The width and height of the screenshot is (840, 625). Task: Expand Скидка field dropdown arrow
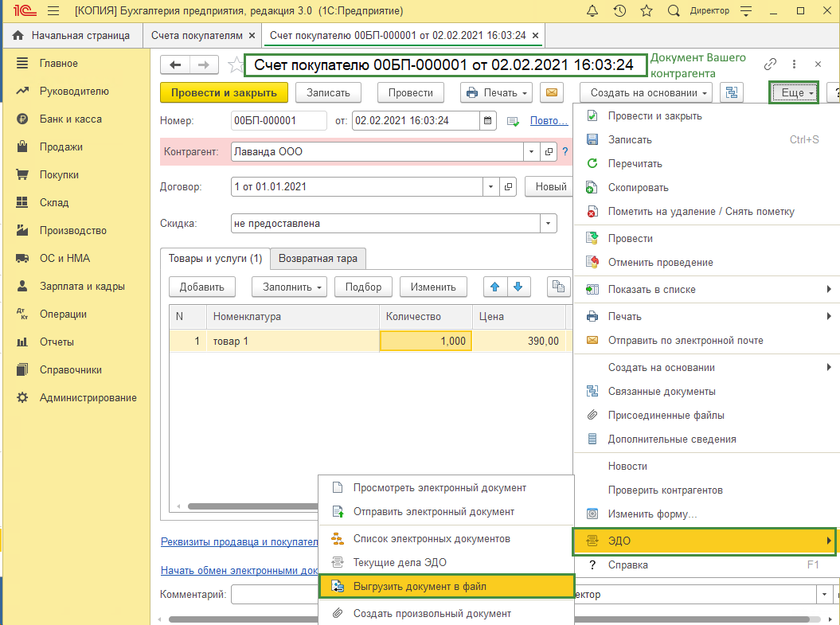coord(548,224)
